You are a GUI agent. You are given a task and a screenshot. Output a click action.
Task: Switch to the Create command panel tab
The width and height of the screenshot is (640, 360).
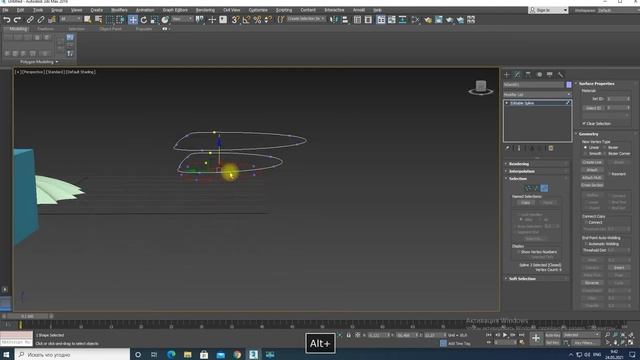507,75
